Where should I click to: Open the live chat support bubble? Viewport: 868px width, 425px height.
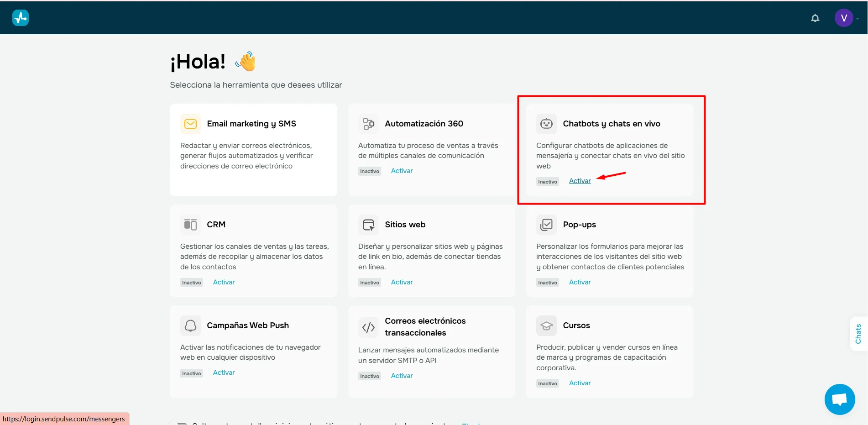pos(839,399)
